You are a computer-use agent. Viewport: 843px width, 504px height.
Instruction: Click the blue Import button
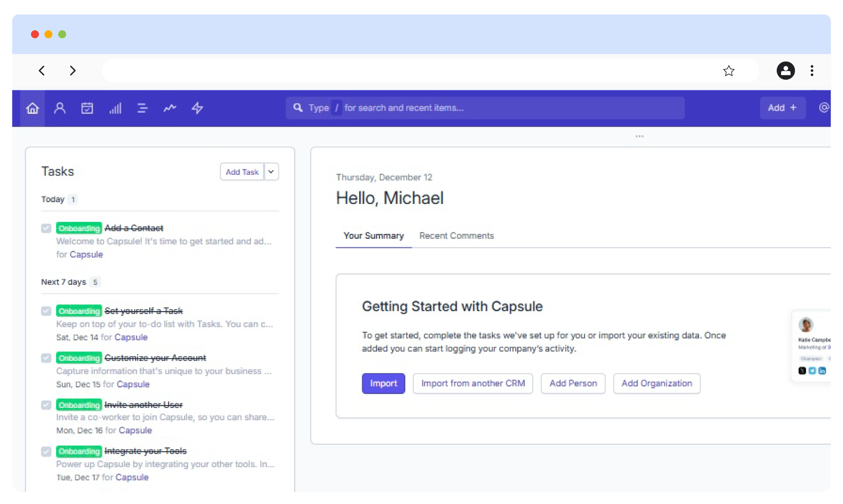click(383, 383)
